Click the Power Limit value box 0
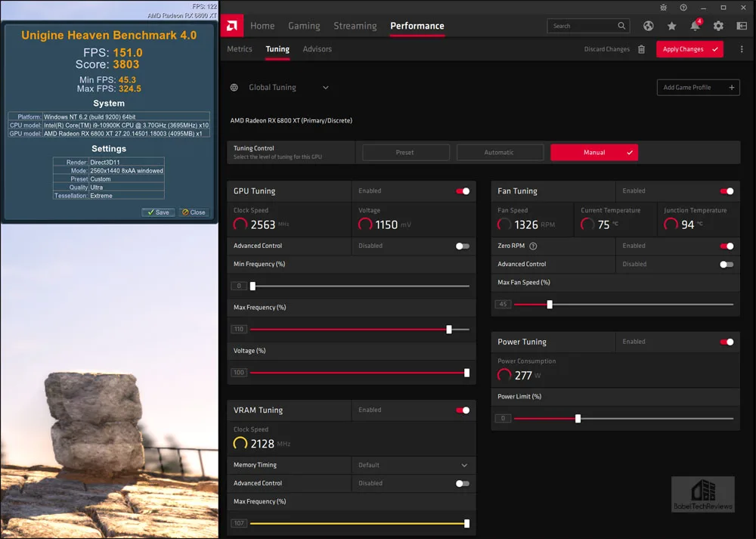The height and width of the screenshot is (539, 756). pyautogui.click(x=503, y=419)
